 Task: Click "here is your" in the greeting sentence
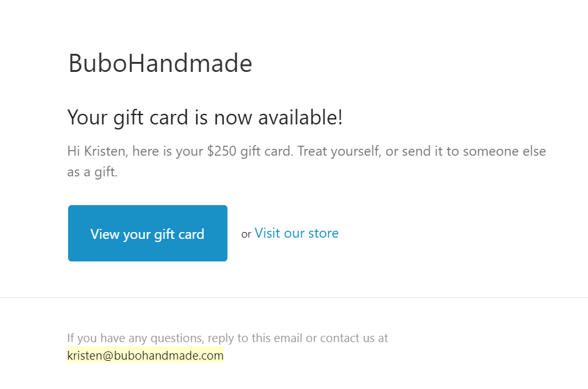[170, 151]
